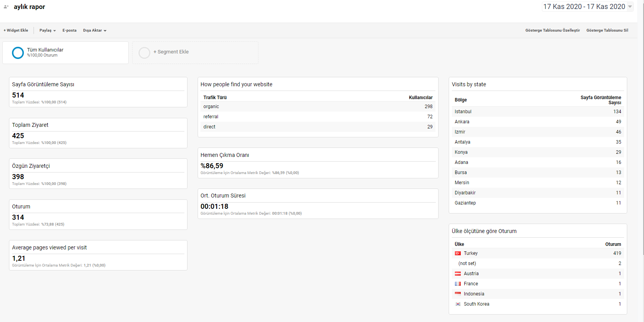Open Gösterge Tablosunu Özelleştir
Viewport: 644px width, 322px height.
552,30
